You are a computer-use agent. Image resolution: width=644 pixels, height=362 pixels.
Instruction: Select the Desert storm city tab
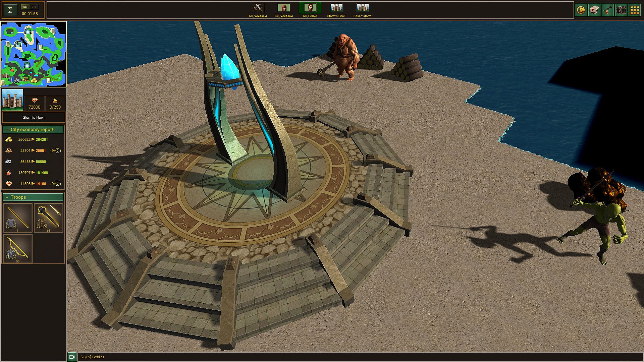click(362, 8)
